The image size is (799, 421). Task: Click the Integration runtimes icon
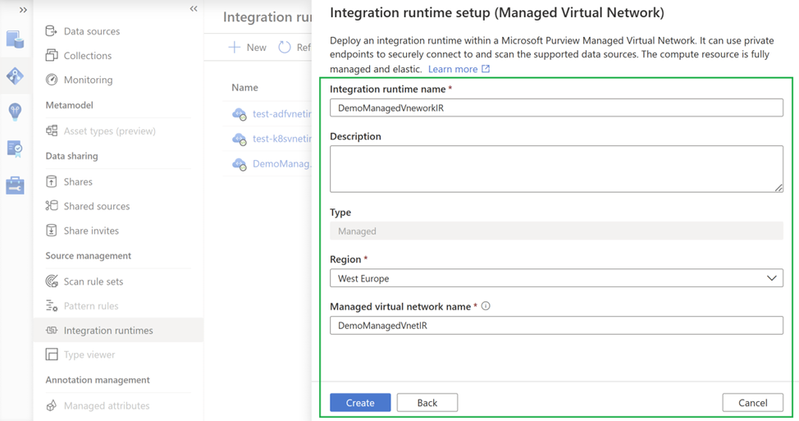(x=51, y=330)
